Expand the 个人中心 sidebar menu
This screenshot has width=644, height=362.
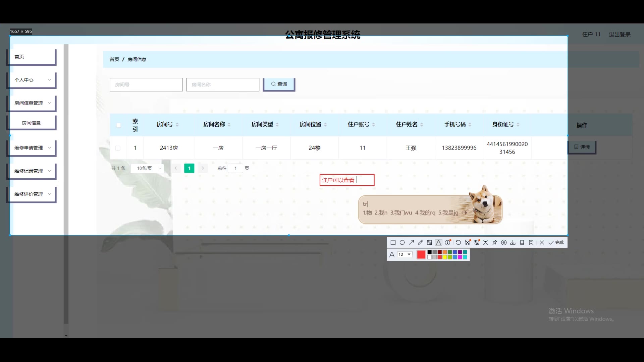tap(32, 80)
